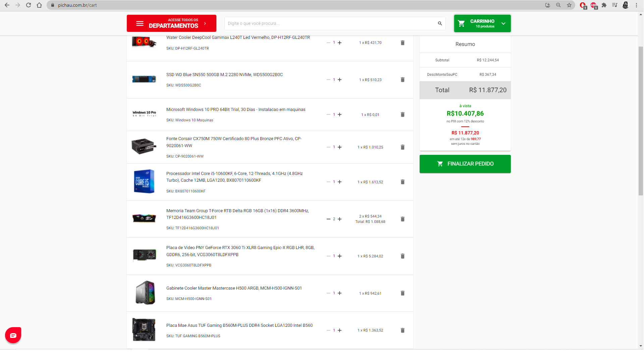
Task: Click the RTX 3060 Ti thumbnail
Action: [144, 255]
